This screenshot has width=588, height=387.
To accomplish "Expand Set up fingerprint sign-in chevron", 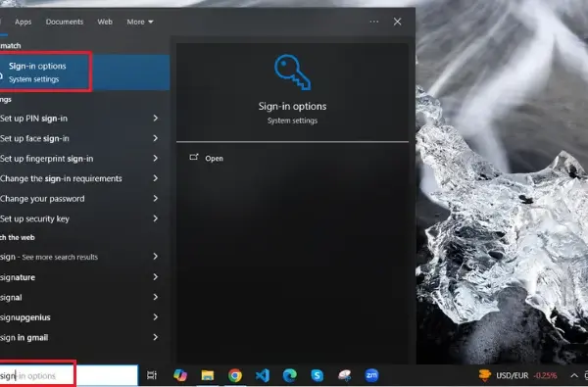I will click(x=155, y=159).
